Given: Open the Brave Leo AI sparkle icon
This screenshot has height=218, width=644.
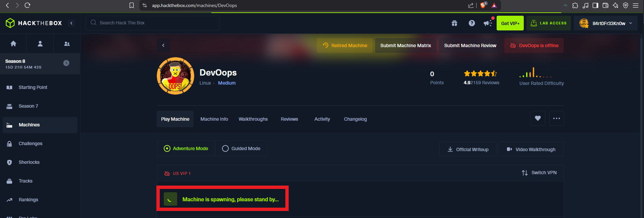Looking at the screenshot, I should 616,5.
